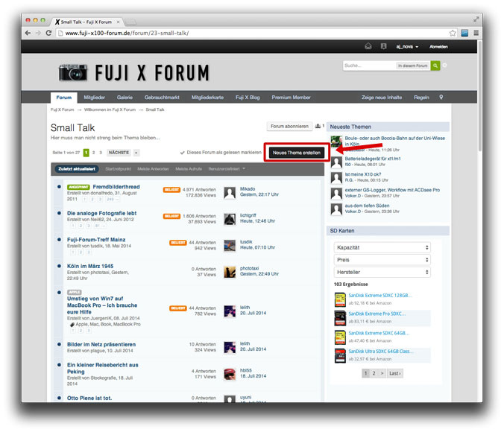Expand the Preis dropdown

382,260
